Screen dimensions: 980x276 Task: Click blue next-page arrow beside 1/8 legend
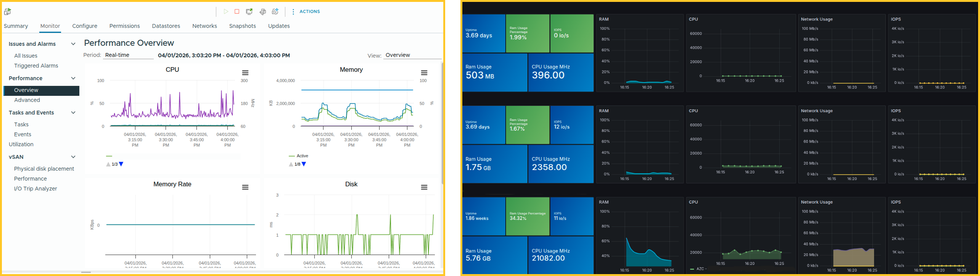[x=304, y=164]
